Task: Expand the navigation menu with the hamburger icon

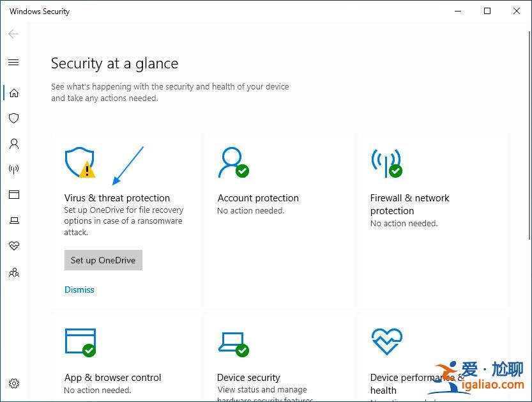Action: tap(14, 62)
